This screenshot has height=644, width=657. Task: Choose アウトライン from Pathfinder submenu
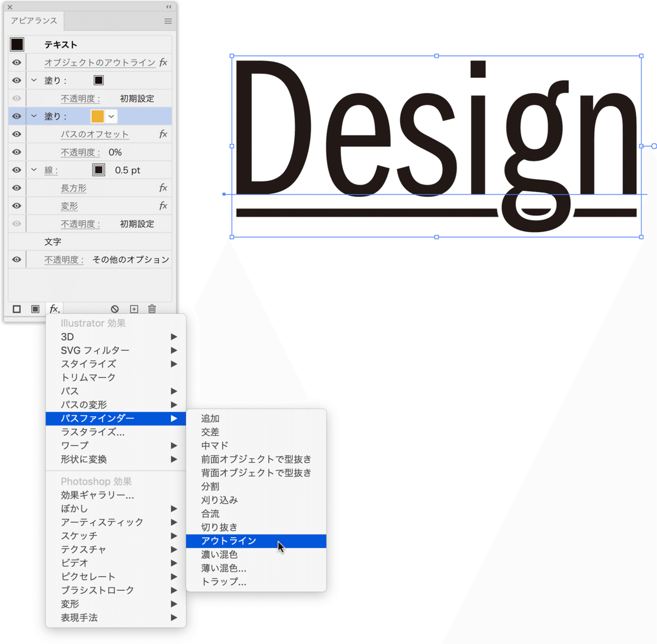point(256,541)
